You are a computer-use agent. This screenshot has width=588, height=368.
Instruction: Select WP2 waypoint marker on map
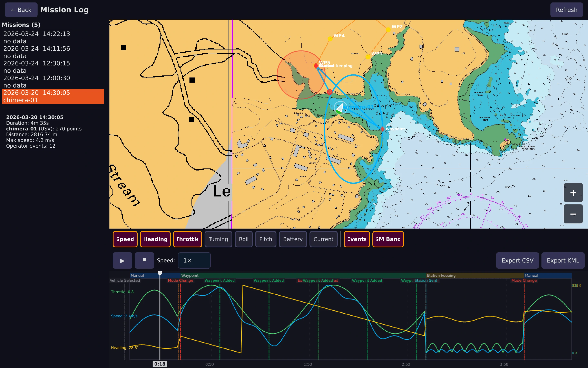[x=388, y=30]
